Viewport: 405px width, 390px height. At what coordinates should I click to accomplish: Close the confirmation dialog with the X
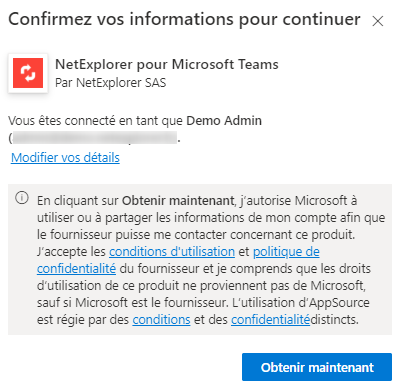[x=378, y=21]
